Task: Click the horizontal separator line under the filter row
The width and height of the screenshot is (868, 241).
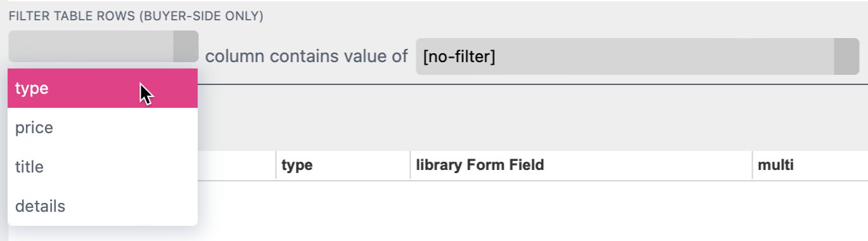Action: pyautogui.click(x=532, y=84)
